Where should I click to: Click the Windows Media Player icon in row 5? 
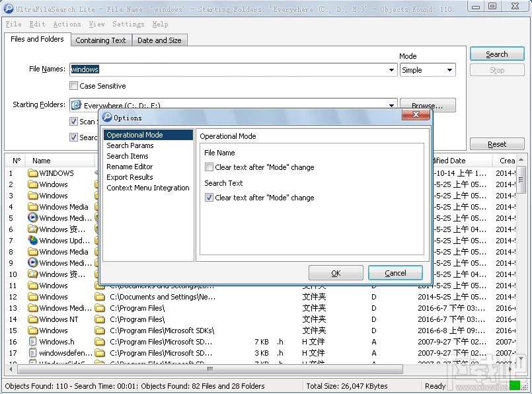(33, 217)
